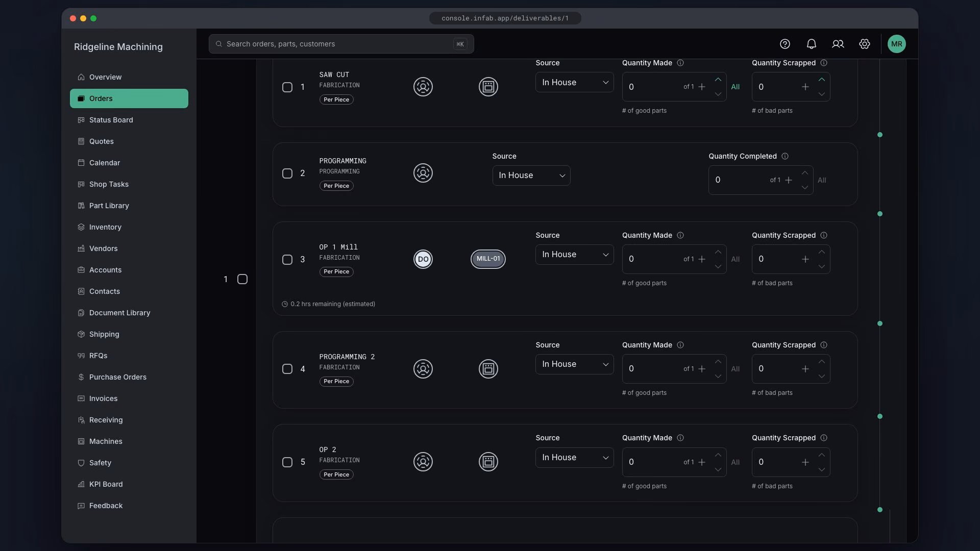Click All for OP 2 Quantity Made

click(736, 462)
